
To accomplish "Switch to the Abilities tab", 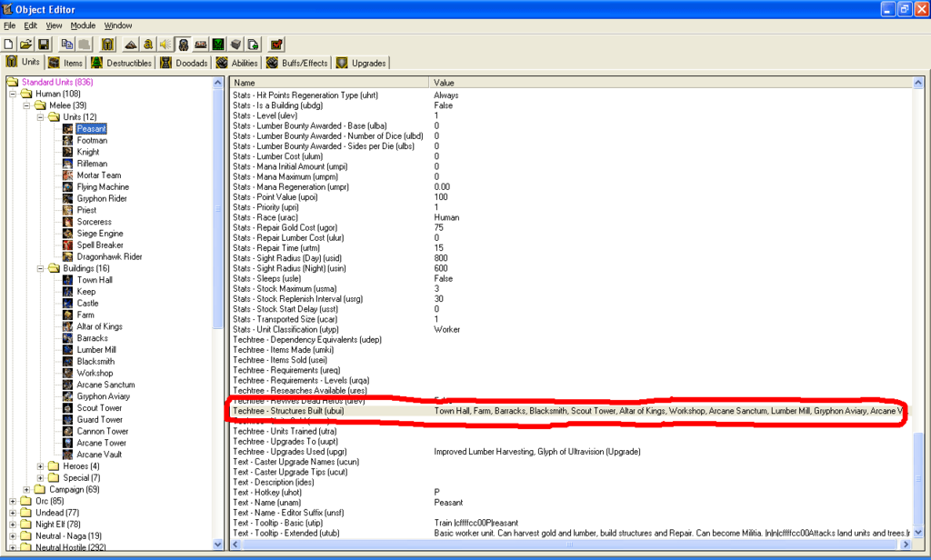I will pyautogui.click(x=237, y=63).
